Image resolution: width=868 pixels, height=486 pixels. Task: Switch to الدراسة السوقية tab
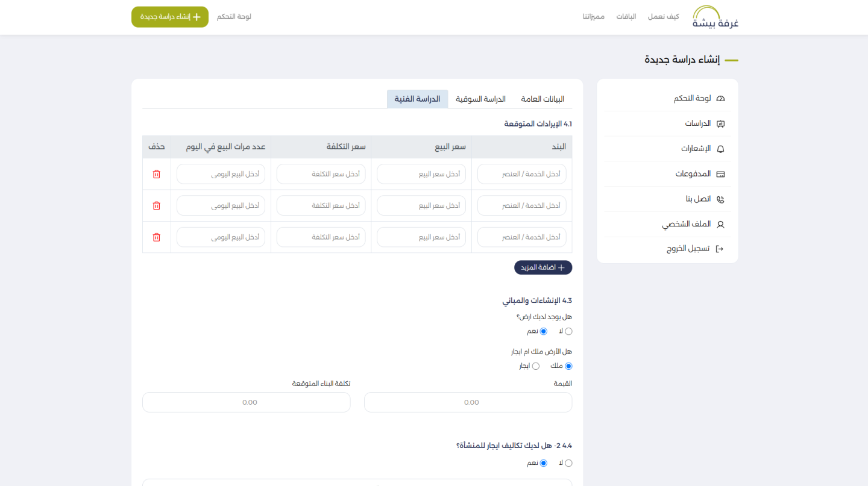tap(480, 99)
